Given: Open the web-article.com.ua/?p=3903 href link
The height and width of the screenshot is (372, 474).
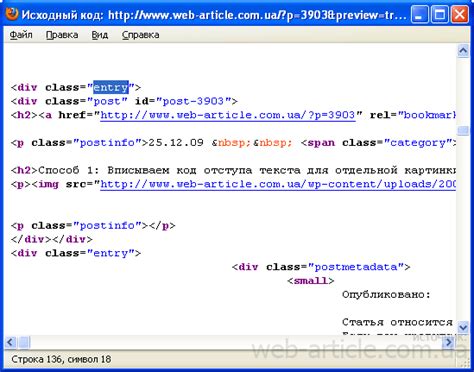Looking at the screenshot, I should [228, 115].
